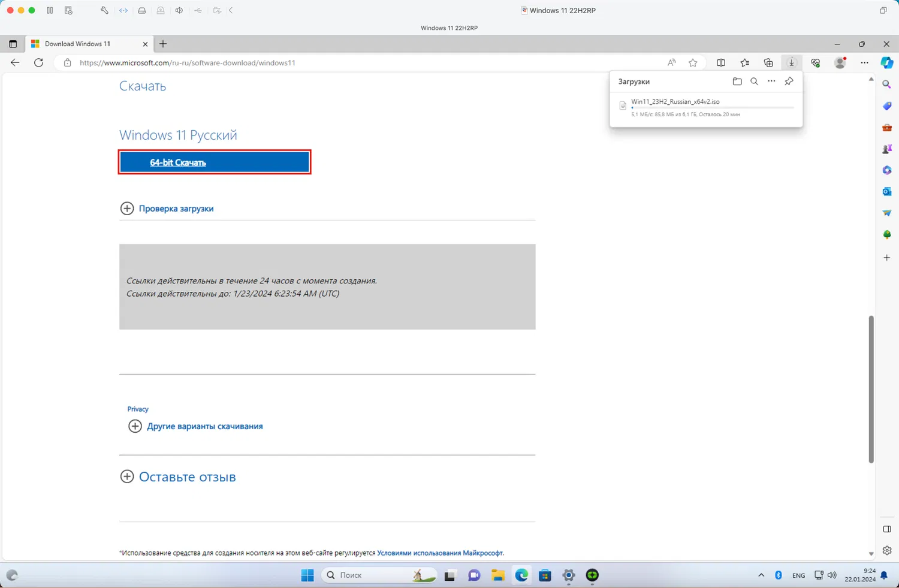The width and height of the screenshot is (899, 588).
Task: Toggle the Downloads toolbar button
Action: [x=792, y=62]
